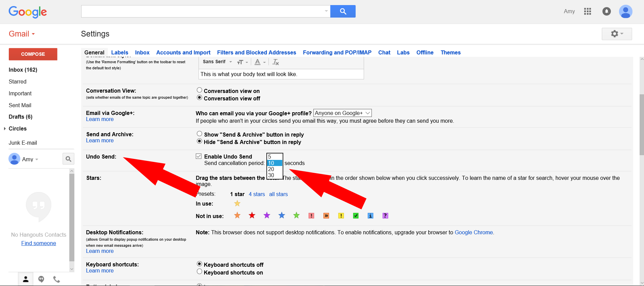The height and width of the screenshot is (286, 644).
Task: Switch to the Labs tab
Action: click(403, 52)
